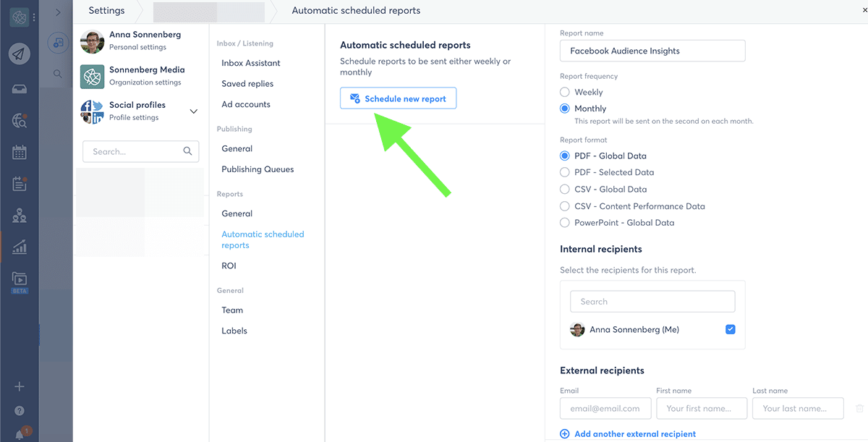Open the Inbox tray icon in sidebar
The image size is (868, 442).
pos(20,89)
